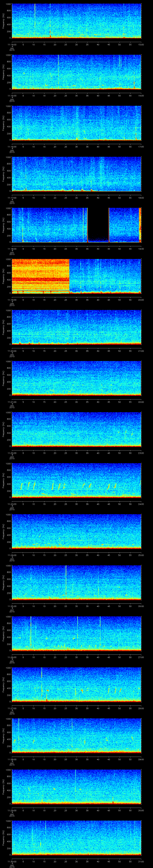Viewport: 153px width, 868px height.
Task: Click the 19:00 end time label
Action: tap(141, 249)
